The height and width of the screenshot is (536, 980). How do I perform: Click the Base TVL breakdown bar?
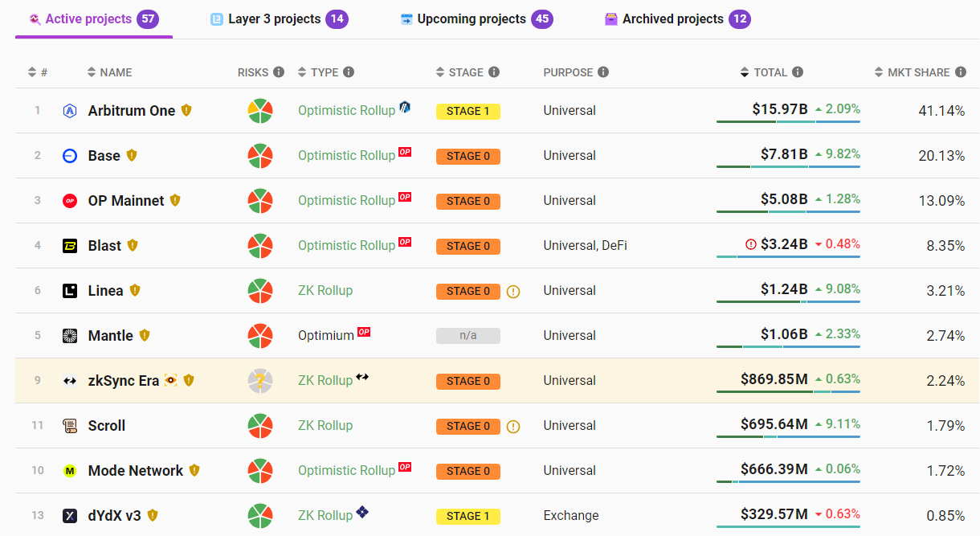pos(788,167)
